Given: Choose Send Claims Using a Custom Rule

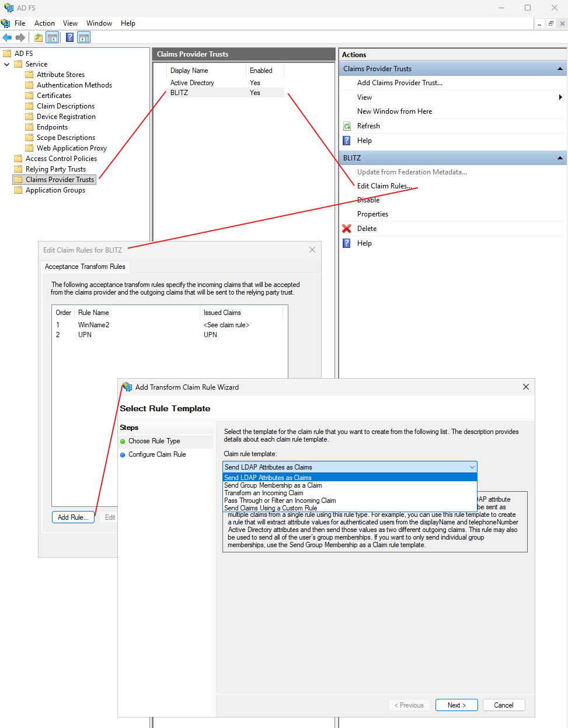Looking at the screenshot, I should [x=350, y=508].
